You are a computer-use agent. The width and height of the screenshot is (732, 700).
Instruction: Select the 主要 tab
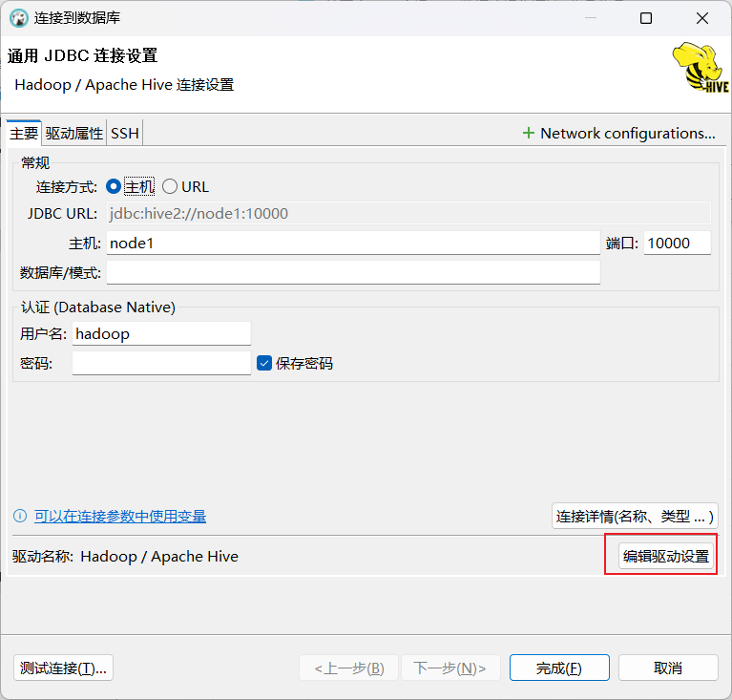coord(24,134)
